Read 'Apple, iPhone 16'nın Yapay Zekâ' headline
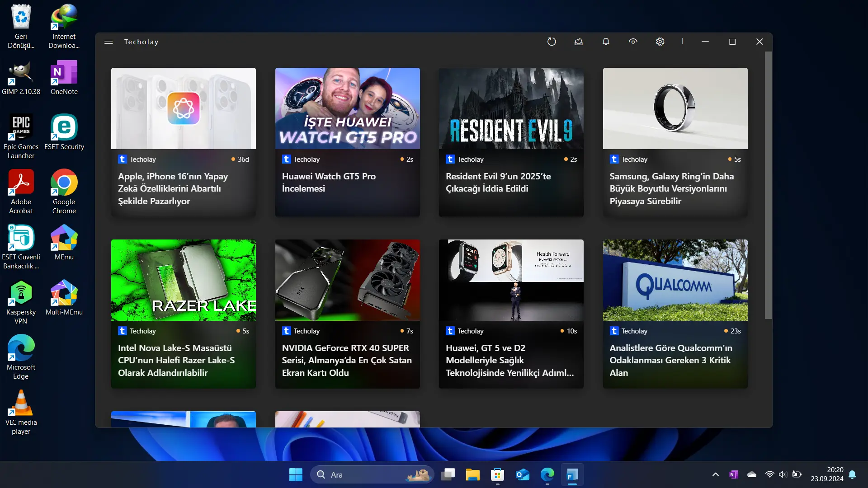Screen dimensions: 868x488 pyautogui.click(x=173, y=189)
